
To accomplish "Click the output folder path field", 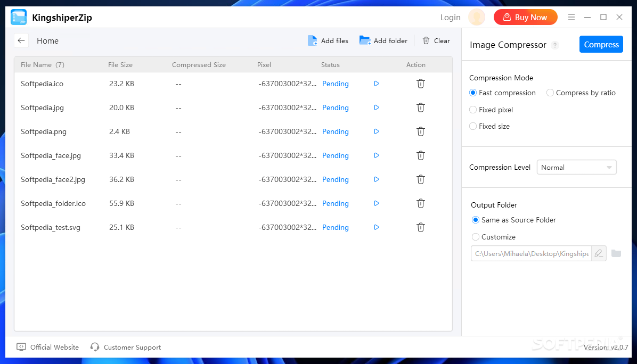I will coord(532,253).
